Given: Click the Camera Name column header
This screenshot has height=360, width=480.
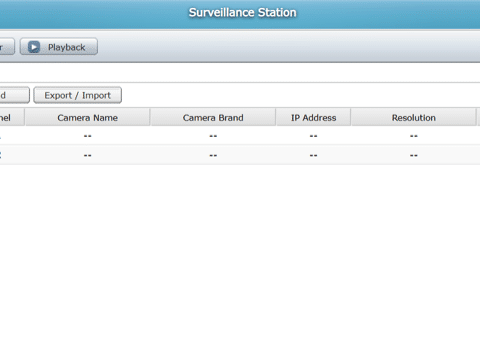Looking at the screenshot, I should click(87, 118).
